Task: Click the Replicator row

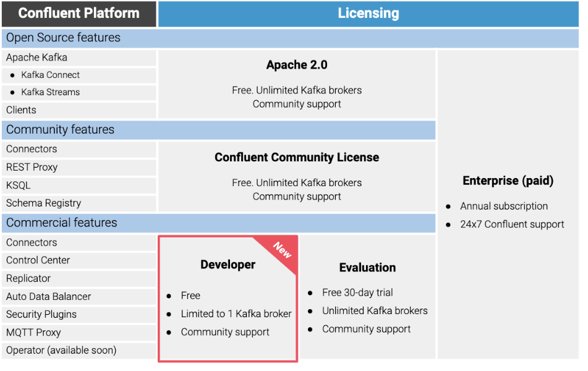Action: [x=79, y=278]
